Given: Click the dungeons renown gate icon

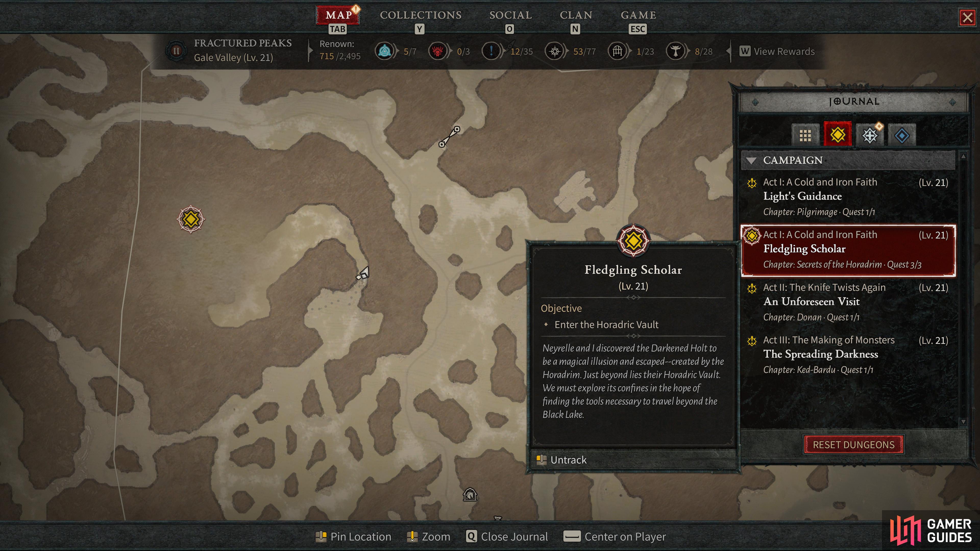Looking at the screenshot, I should 617,51.
